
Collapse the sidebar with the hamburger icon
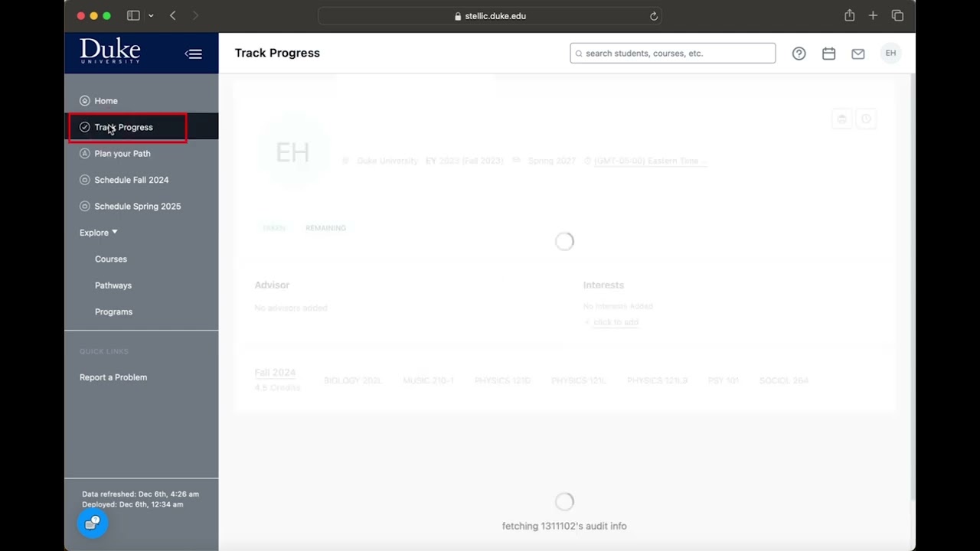(194, 54)
